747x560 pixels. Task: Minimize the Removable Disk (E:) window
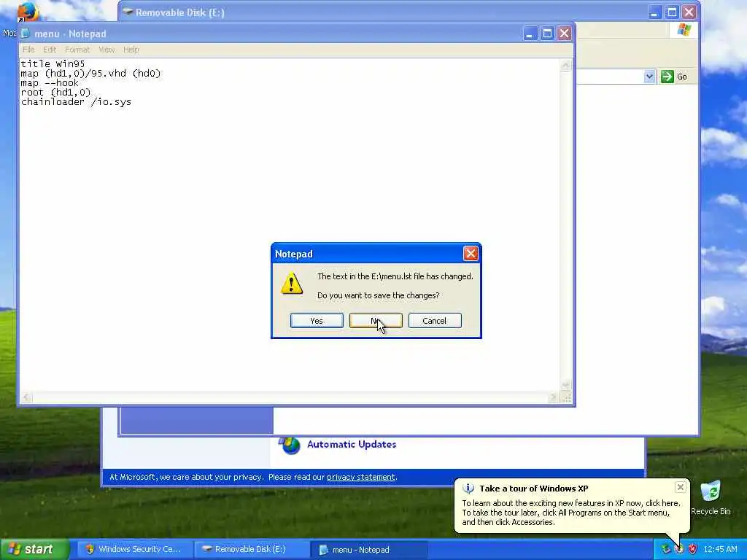coord(654,12)
